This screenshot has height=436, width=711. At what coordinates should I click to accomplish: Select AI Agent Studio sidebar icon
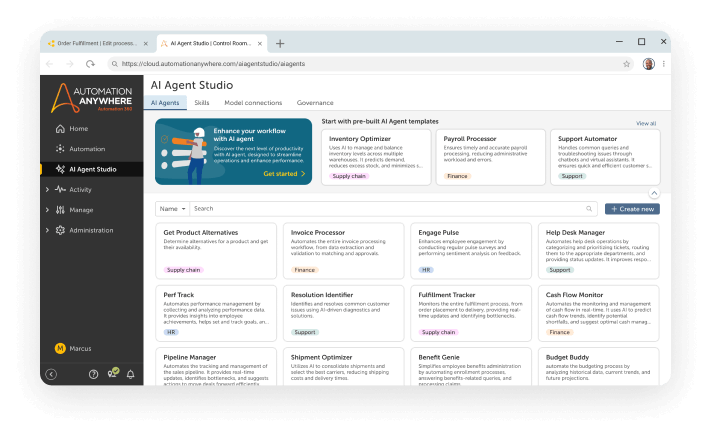60,169
